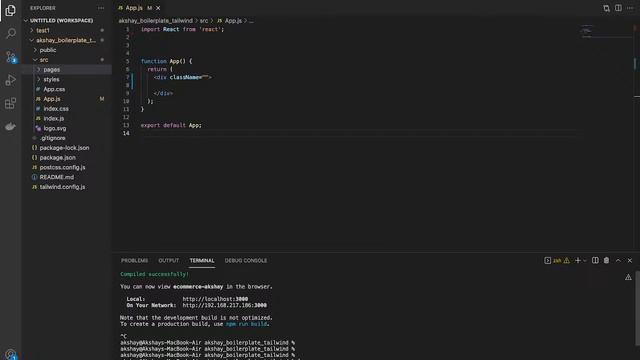
Task: Click 'npm run build' text in terminal
Action: pyautogui.click(x=247, y=324)
